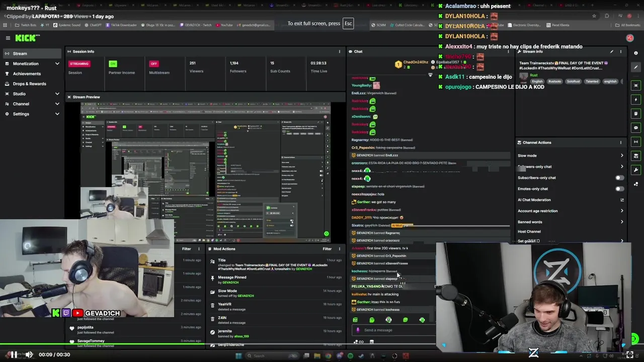Viewport: 644px width, 362px height.
Task: Open Chat panel options menu
Action: tap(509, 51)
